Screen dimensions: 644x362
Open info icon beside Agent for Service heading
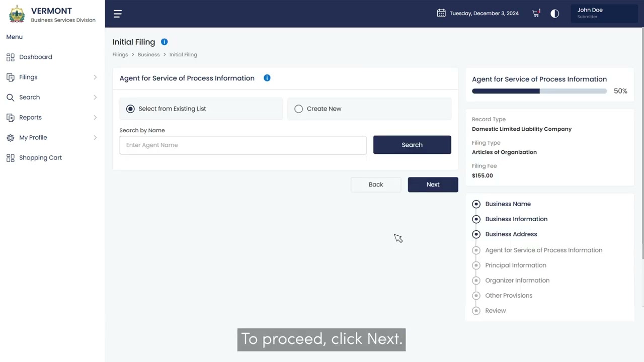pos(267,78)
